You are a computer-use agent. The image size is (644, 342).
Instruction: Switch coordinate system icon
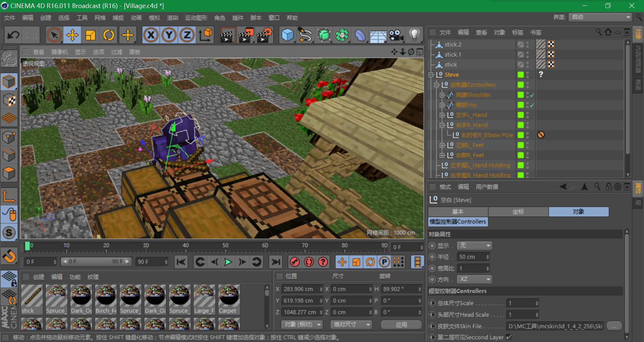[205, 35]
